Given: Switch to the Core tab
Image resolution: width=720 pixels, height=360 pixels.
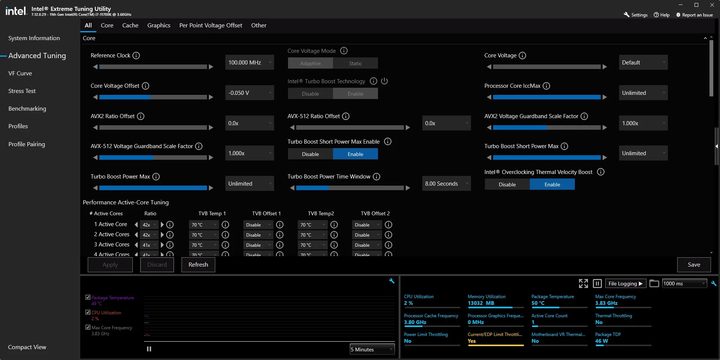Looking at the screenshot, I should (107, 25).
